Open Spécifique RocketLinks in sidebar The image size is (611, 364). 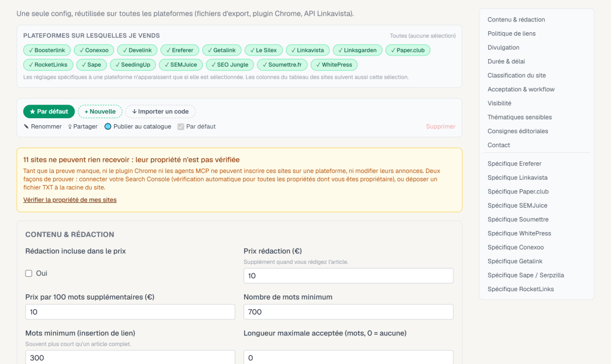520,289
